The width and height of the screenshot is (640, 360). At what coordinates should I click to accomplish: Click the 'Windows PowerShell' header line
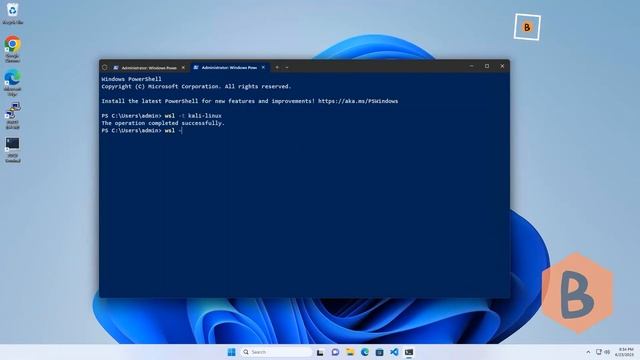(x=131, y=79)
